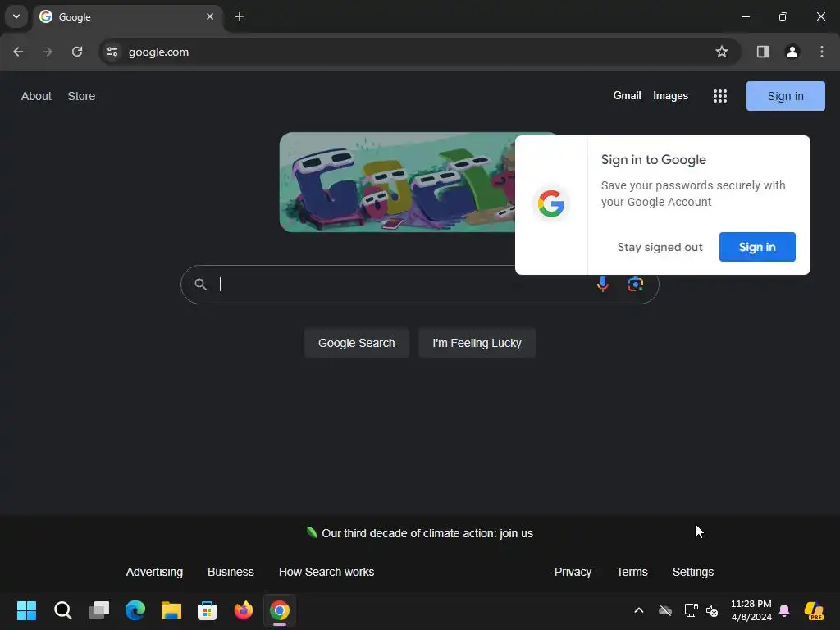This screenshot has width=840, height=630.
Task: Open the clock and date panel
Action: point(751,610)
